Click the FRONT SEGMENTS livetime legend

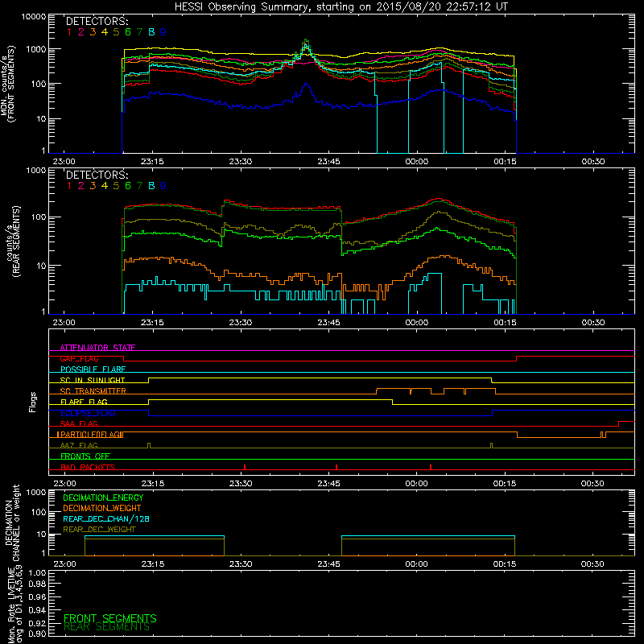pos(110,618)
